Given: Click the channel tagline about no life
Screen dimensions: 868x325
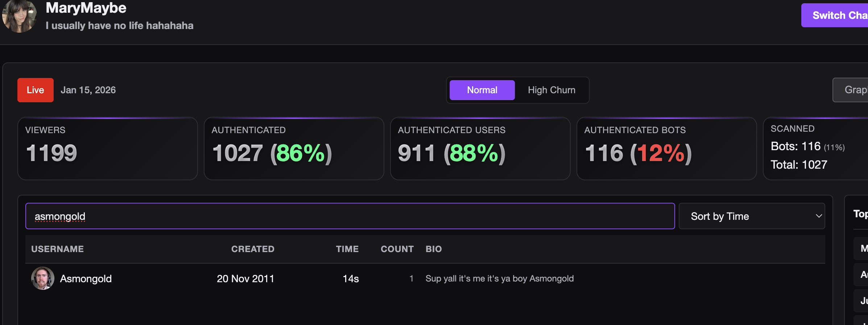Looking at the screenshot, I should [120, 25].
